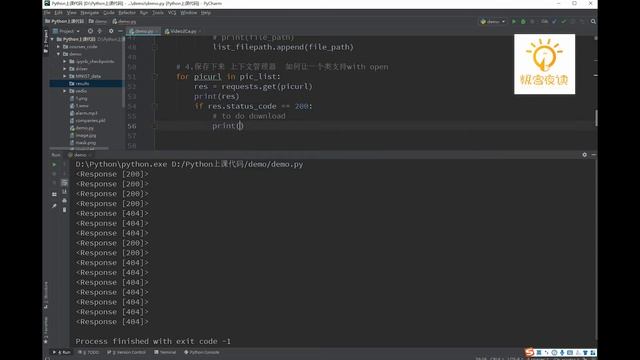Click the Project tree horizontal scrollbar
This screenshot has height=360, width=640.
point(79,148)
